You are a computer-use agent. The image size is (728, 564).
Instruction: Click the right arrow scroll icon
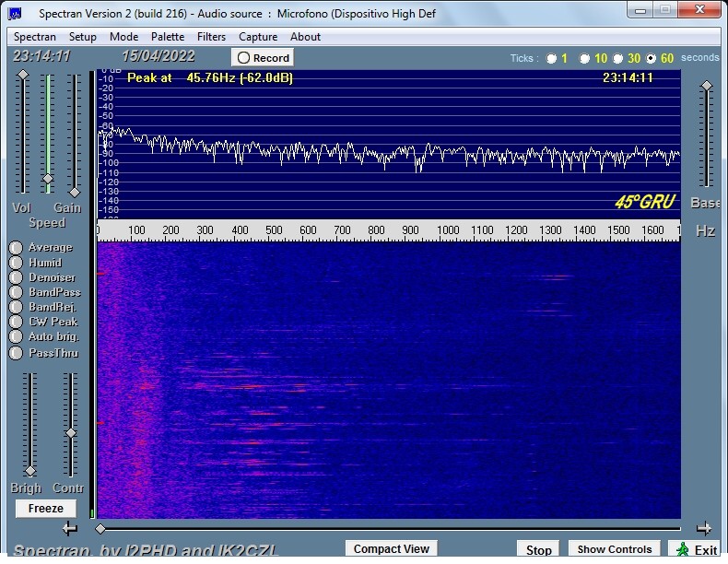[x=704, y=528]
